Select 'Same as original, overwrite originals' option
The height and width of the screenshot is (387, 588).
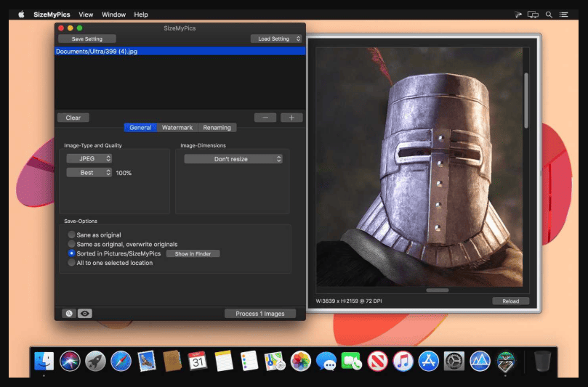pyautogui.click(x=72, y=244)
